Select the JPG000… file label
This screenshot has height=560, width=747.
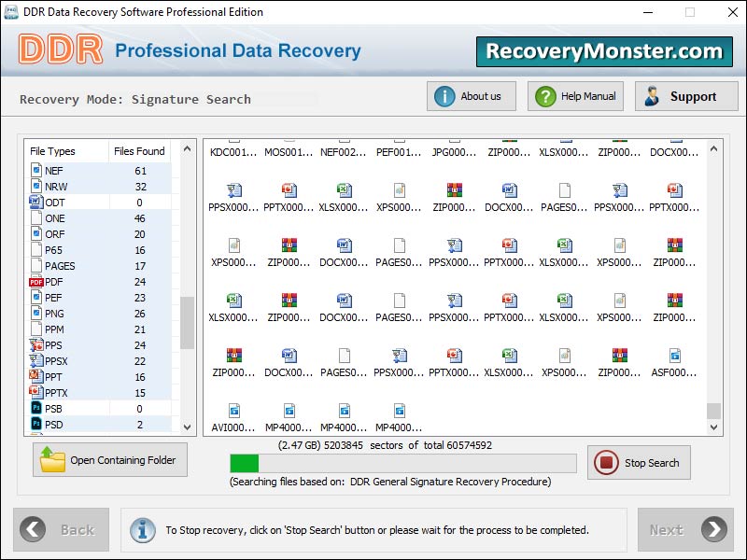454,152
